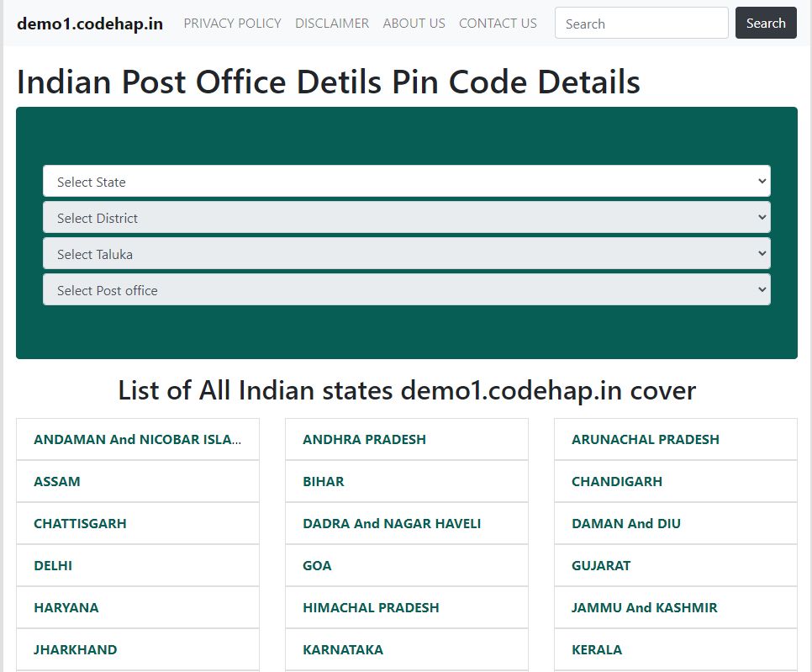Viewport: 812px width, 672px height.
Task: Select Arunachal Pradesh from the states list
Action: 645,439
